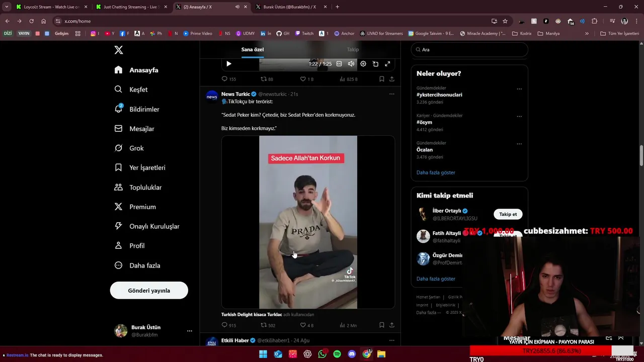
Task: Reply to News Turkic post (915)
Action: coord(229,325)
